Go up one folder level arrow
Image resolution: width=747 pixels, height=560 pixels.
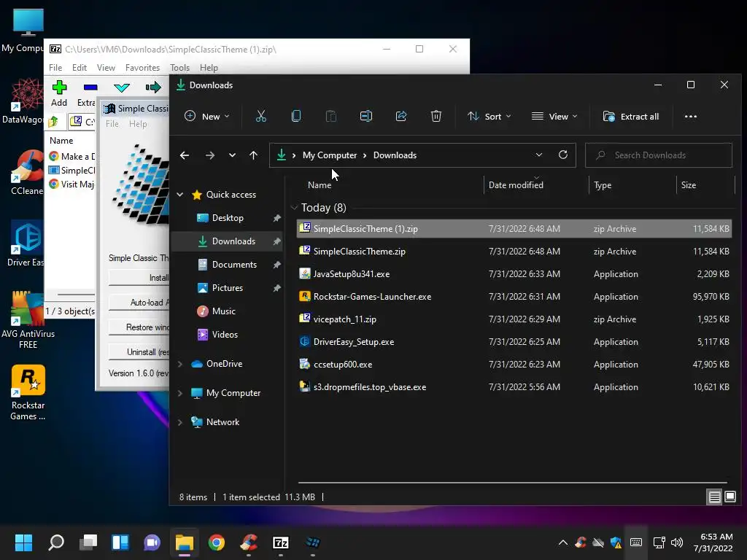coord(253,155)
